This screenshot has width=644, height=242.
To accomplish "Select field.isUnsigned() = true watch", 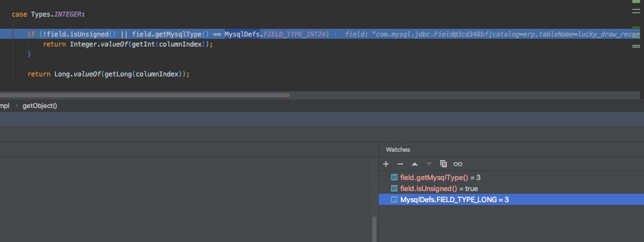I will [x=511, y=189].
